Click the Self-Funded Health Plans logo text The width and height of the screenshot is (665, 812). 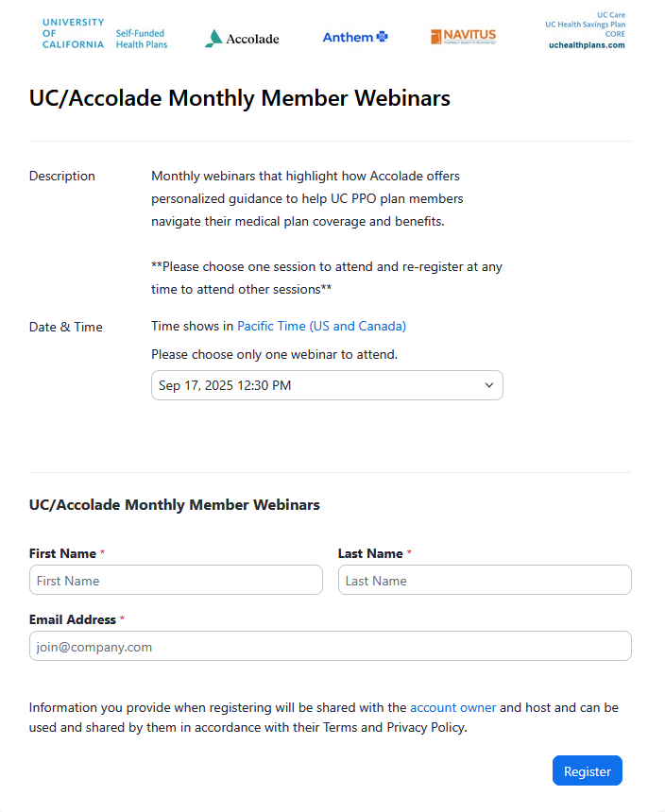click(142, 39)
